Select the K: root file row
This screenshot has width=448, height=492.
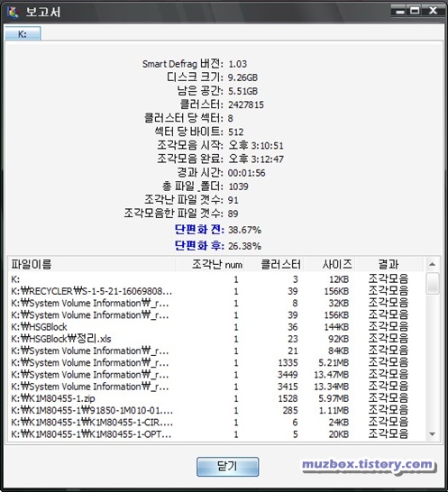[216, 279]
